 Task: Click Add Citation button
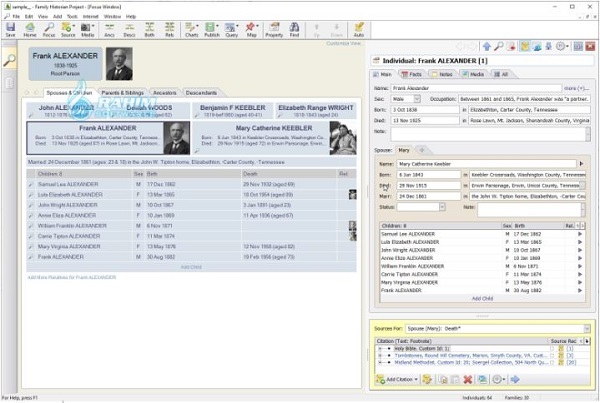[x=397, y=379]
